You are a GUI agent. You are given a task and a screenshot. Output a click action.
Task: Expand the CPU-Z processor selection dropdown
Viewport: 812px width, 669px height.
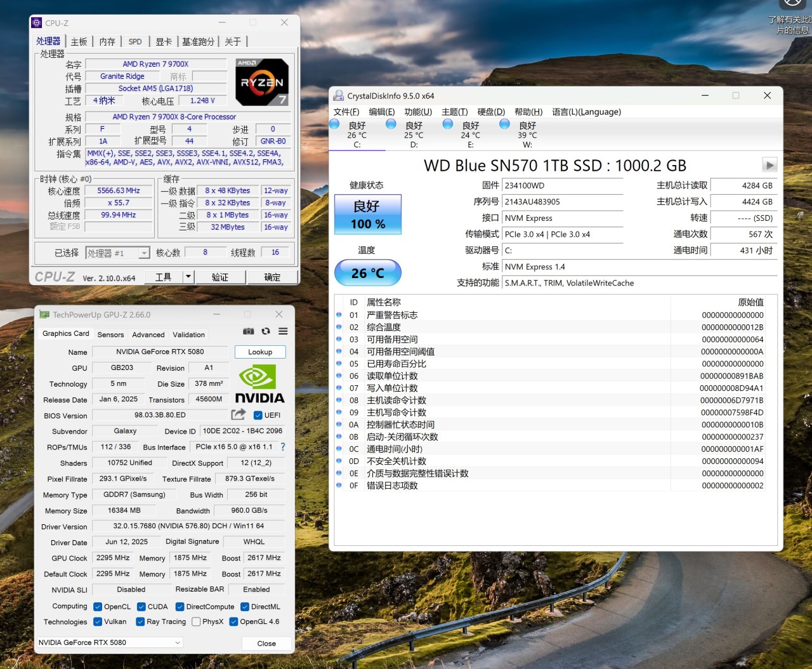pos(144,253)
